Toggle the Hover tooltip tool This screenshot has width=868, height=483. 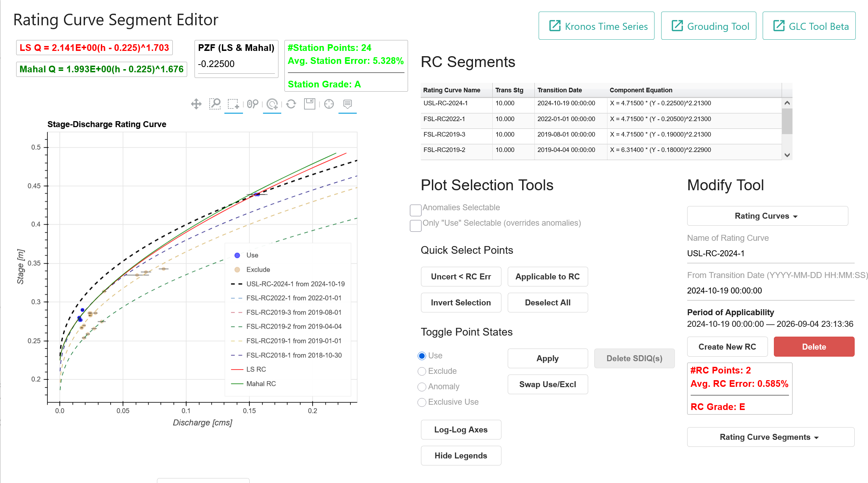tap(348, 104)
